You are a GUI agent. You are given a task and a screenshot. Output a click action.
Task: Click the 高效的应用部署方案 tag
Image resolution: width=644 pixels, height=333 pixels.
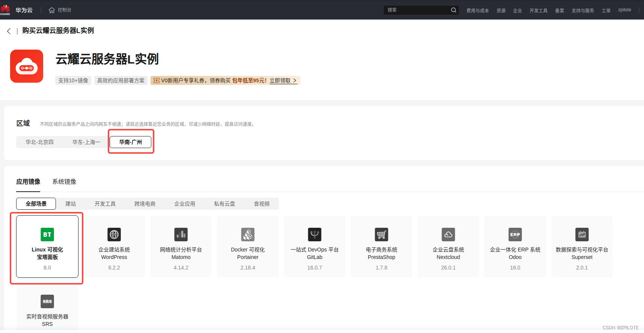coord(121,80)
